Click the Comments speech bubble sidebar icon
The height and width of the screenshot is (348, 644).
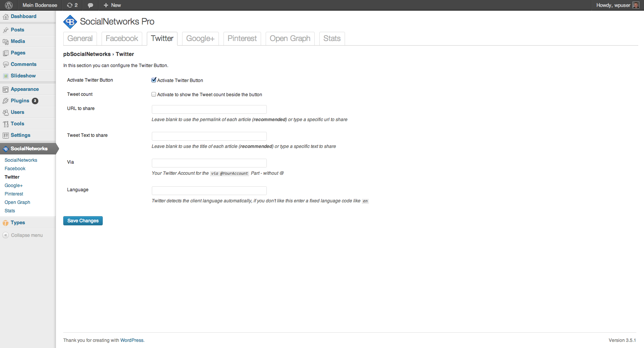click(6, 64)
